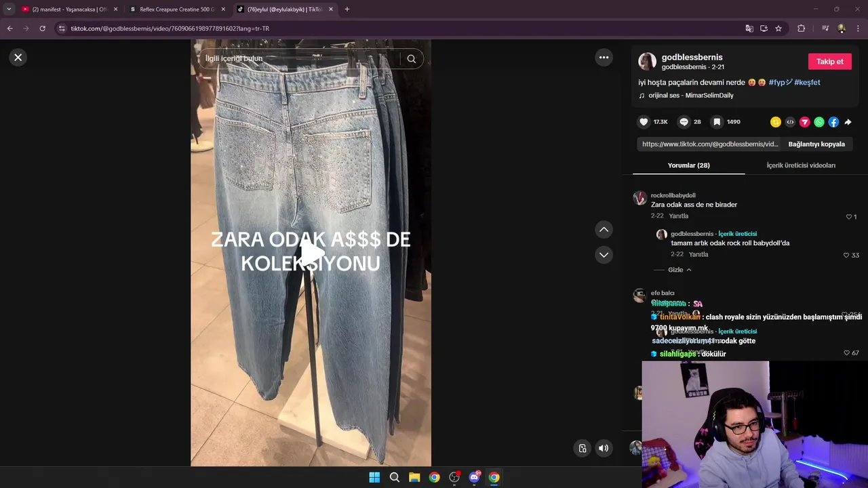Repost the video with the yellow icon
The height and width of the screenshot is (488, 868).
point(776,122)
